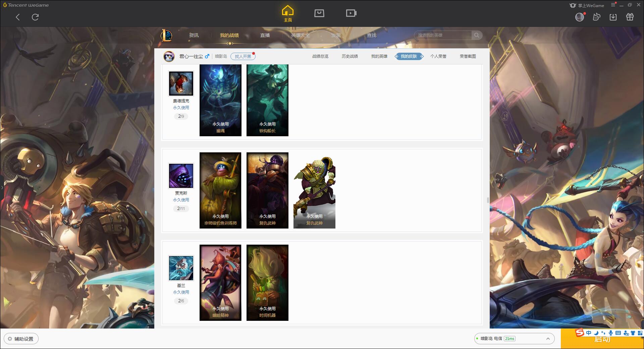The height and width of the screenshot is (349, 644).
Task: Open the dark 复仇武神 skin card
Action: click(x=267, y=190)
